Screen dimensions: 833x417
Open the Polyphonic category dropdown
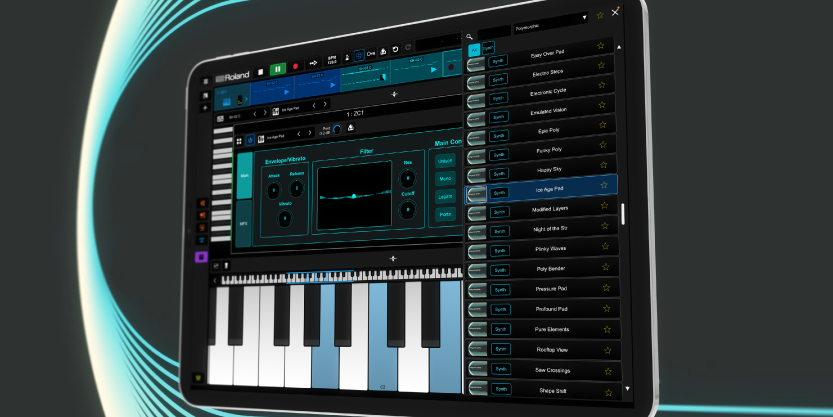click(551, 24)
